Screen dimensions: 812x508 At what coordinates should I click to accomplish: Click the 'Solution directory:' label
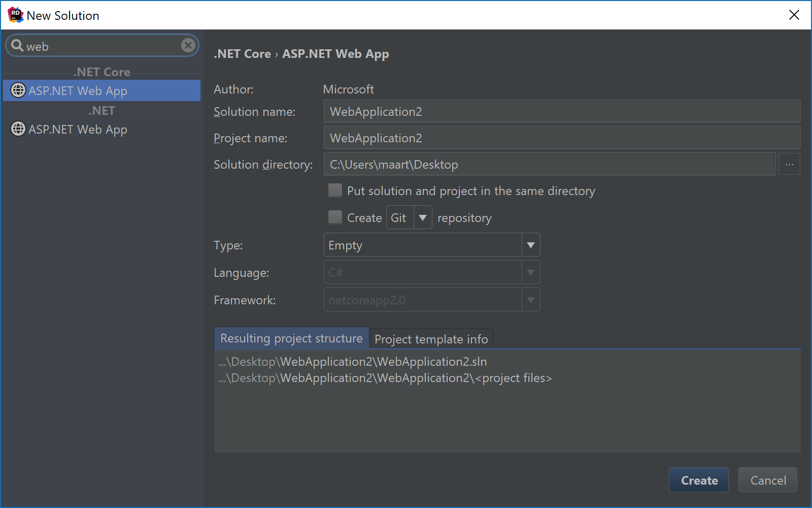coord(263,165)
